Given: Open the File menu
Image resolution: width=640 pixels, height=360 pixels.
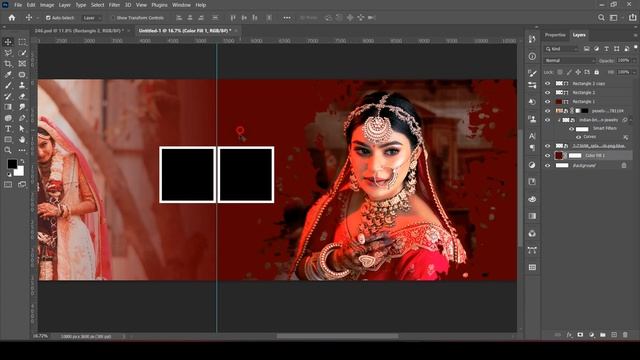Looking at the screenshot, I should [x=18, y=5].
